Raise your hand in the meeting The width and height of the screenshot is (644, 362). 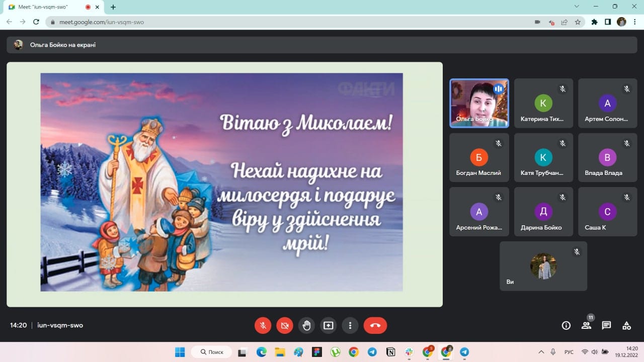tap(306, 325)
